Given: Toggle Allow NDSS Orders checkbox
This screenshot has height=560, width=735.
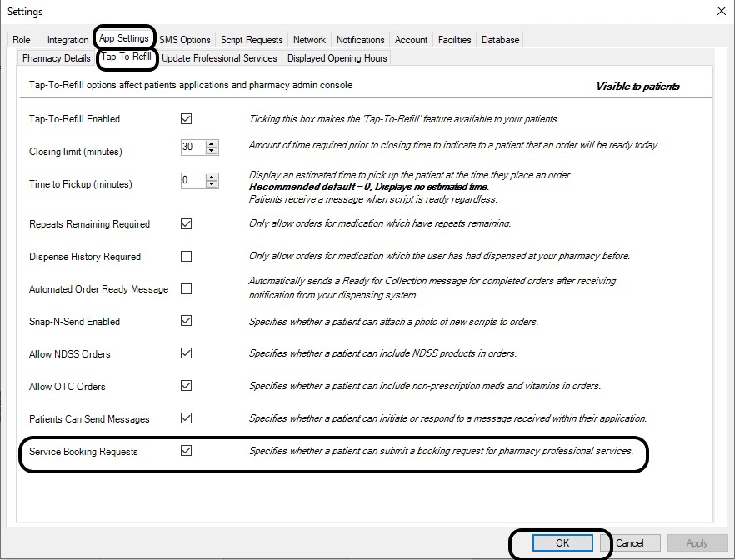Looking at the screenshot, I should coord(186,353).
